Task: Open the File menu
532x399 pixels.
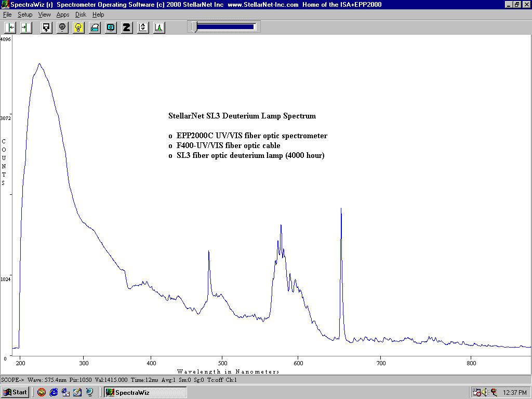Action: click(x=7, y=15)
